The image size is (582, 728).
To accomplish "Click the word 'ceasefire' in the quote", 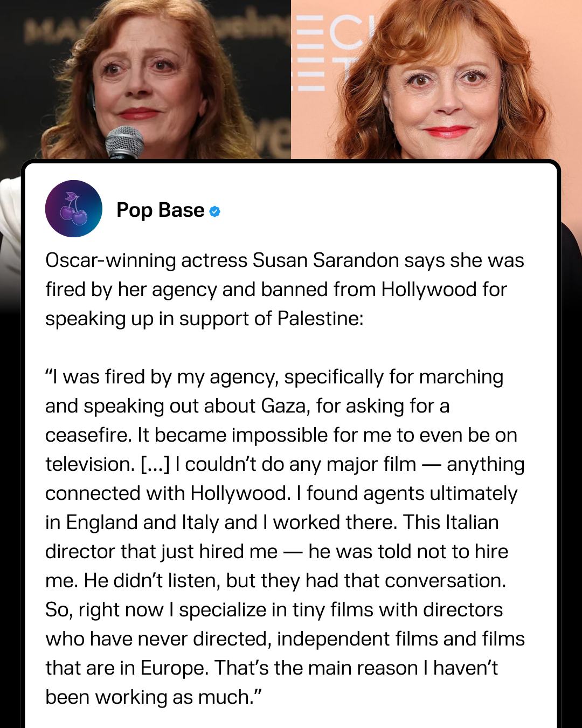I will pos(88,435).
